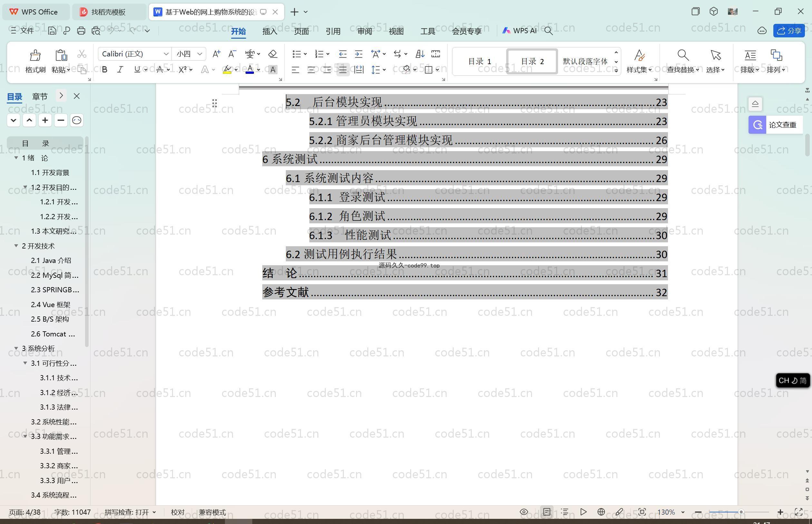
Task: Click the fit-page focus icon in status bar
Action: 642,512
